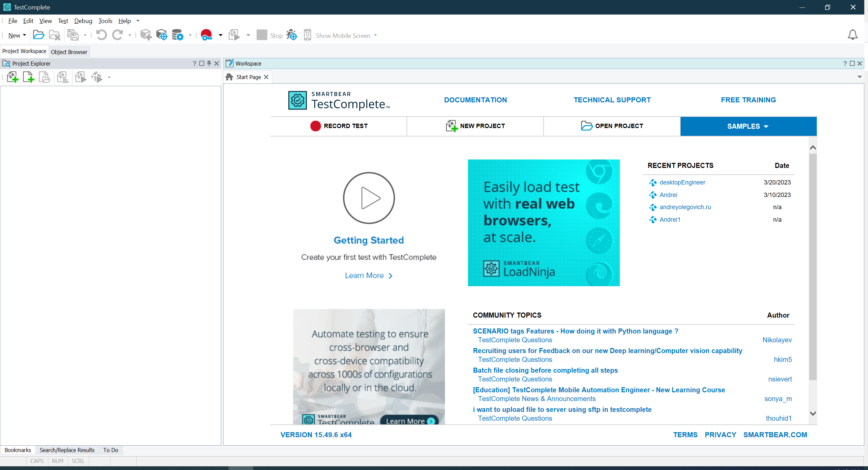Click the grey two-pages icon in Project Explorer toolbar
The width and height of the screenshot is (868, 470).
(44, 77)
